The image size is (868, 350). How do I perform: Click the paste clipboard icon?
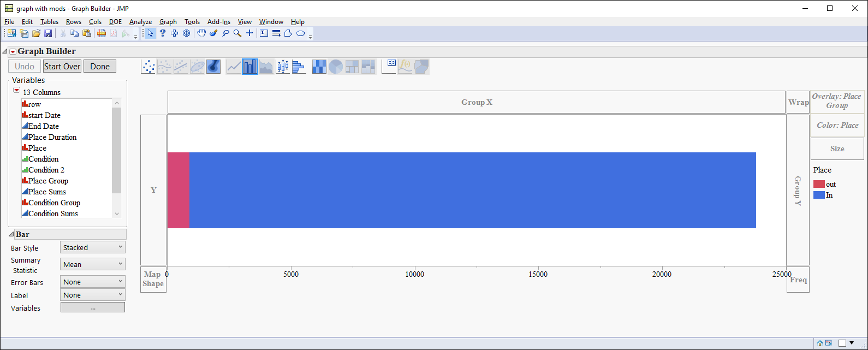tap(87, 33)
